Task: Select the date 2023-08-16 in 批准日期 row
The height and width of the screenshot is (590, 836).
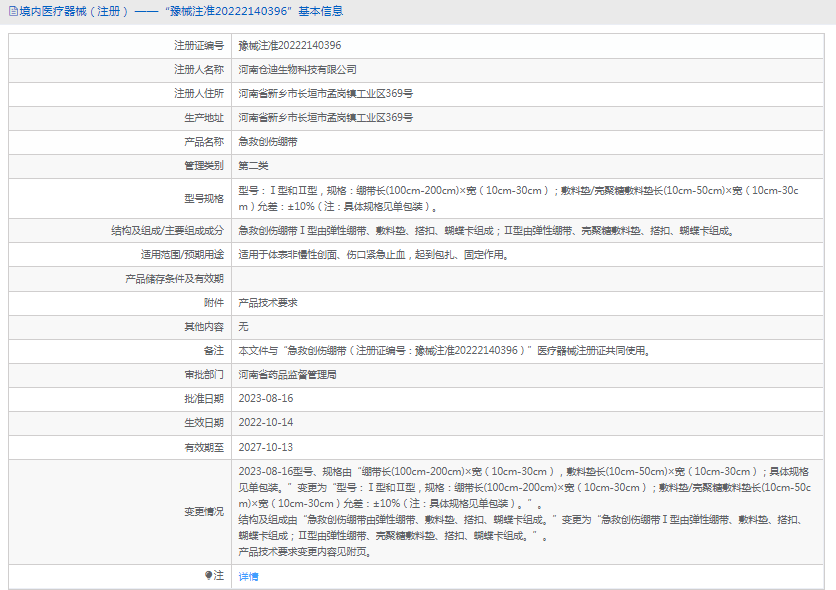Action: coord(266,398)
